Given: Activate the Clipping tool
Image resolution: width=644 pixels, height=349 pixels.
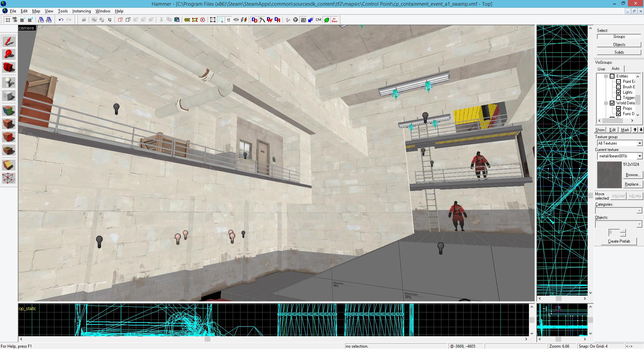Looking at the screenshot, I should pos(9,165).
